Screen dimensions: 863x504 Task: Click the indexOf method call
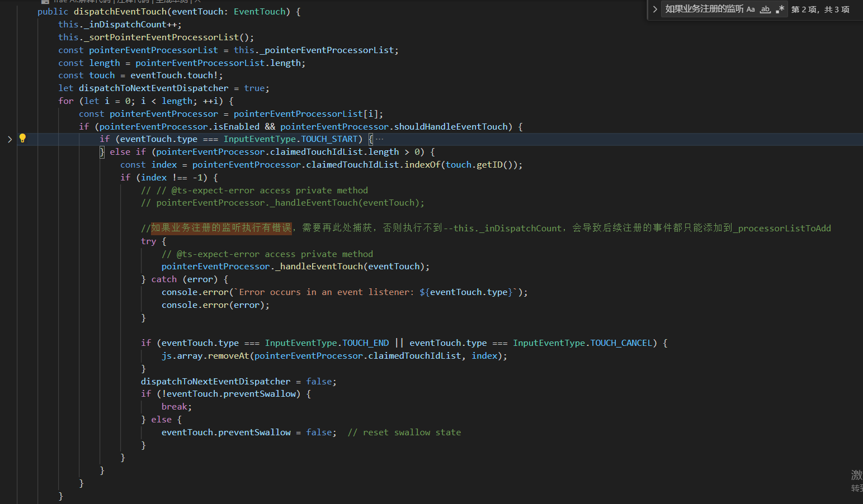(422, 165)
